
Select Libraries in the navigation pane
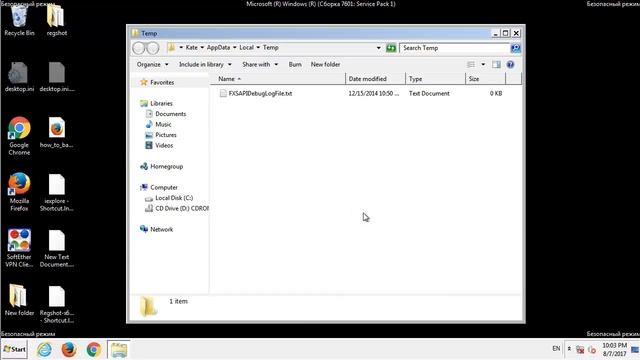[161, 104]
